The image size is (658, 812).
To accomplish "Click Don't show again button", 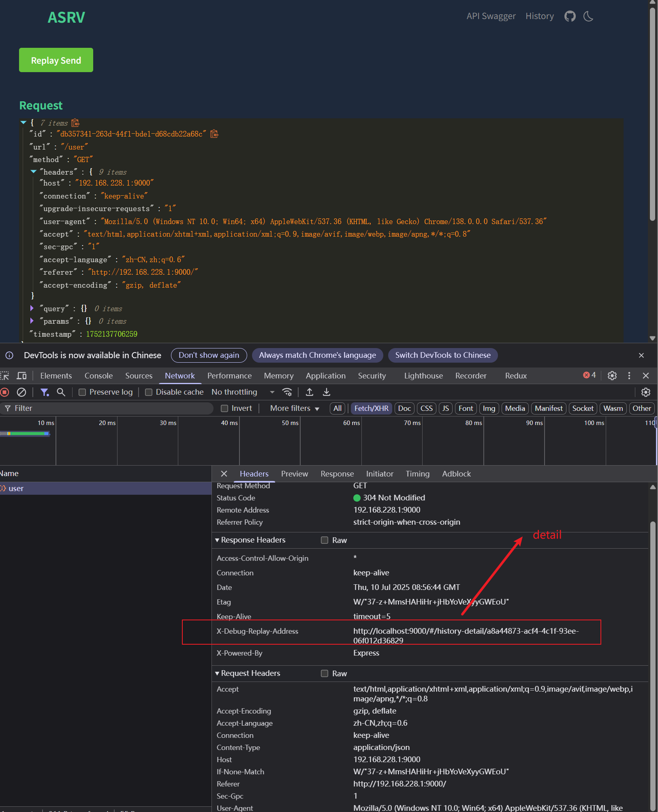I will 209,355.
